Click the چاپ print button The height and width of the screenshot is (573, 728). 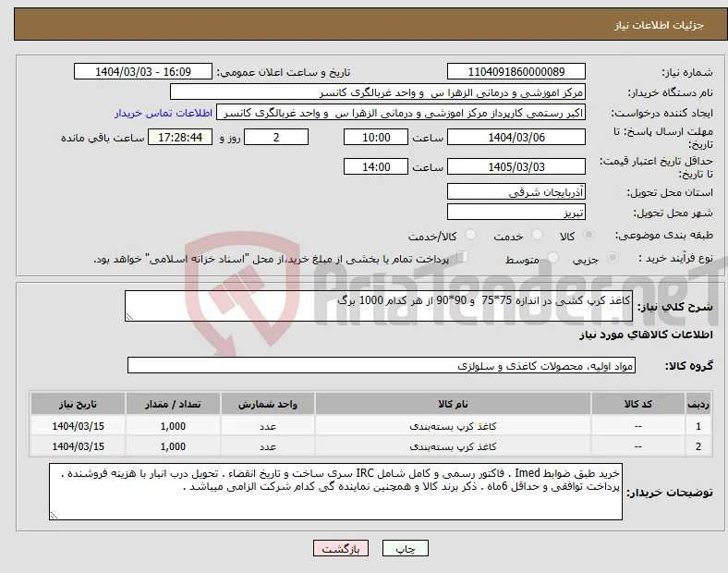(x=405, y=548)
